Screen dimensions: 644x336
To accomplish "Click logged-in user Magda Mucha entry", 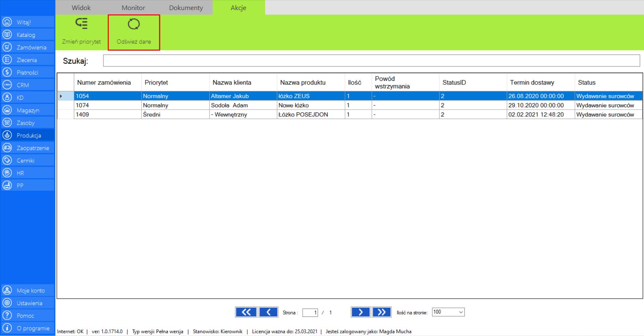I will click(x=368, y=331).
